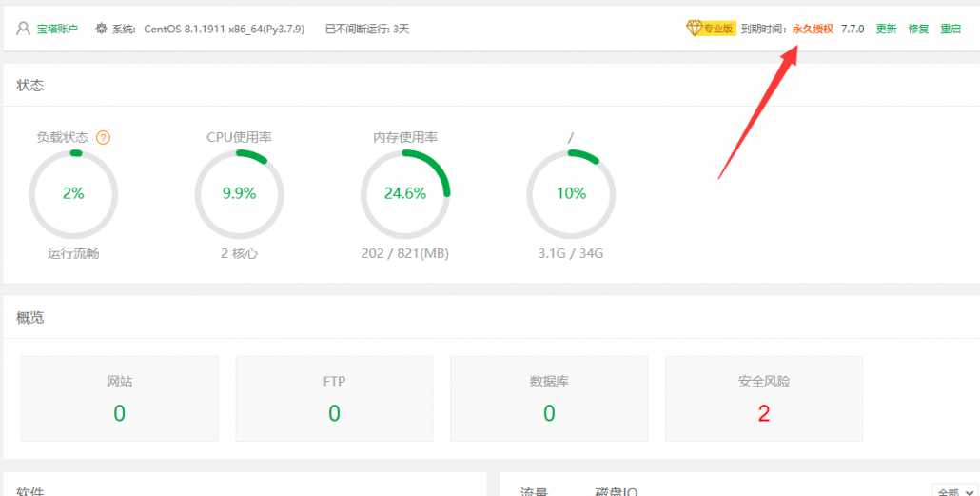The image size is (980, 496).
Task: Open the FTP overview card
Action: [x=334, y=399]
